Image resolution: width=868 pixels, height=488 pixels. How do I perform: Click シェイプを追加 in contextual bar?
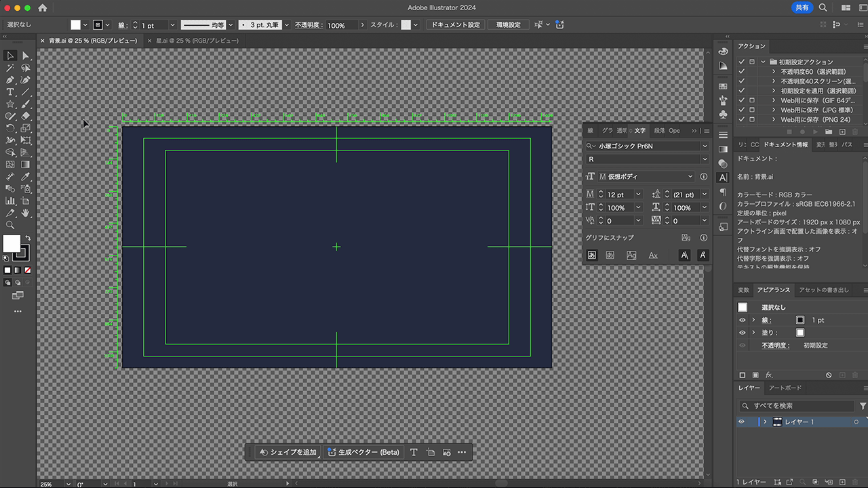(x=288, y=452)
